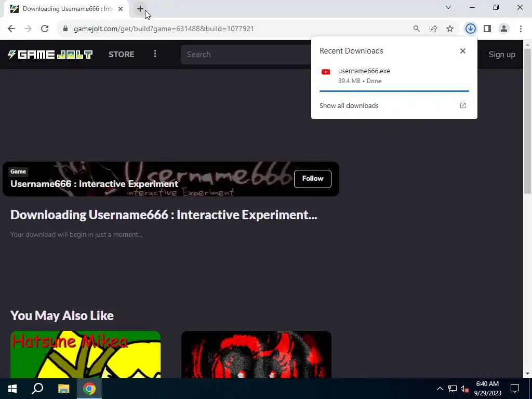532x399 pixels.
Task: Open the Windows Start menu
Action: 12,389
